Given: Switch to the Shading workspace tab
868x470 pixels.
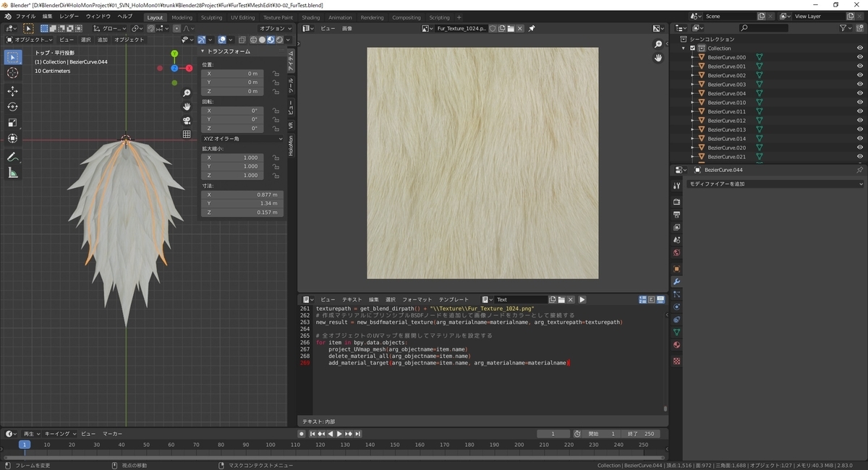Looking at the screenshot, I should [311, 17].
